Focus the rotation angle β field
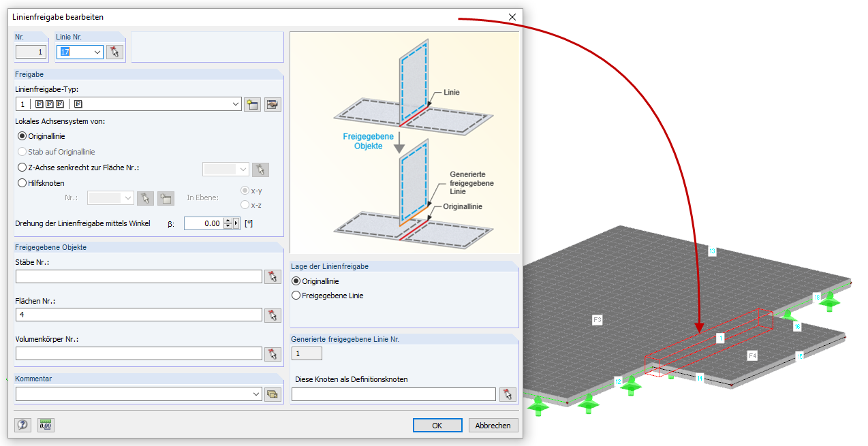 [x=203, y=223]
